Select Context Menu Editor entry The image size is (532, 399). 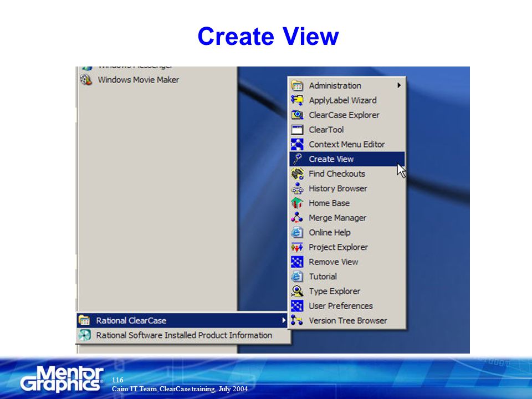tap(347, 144)
